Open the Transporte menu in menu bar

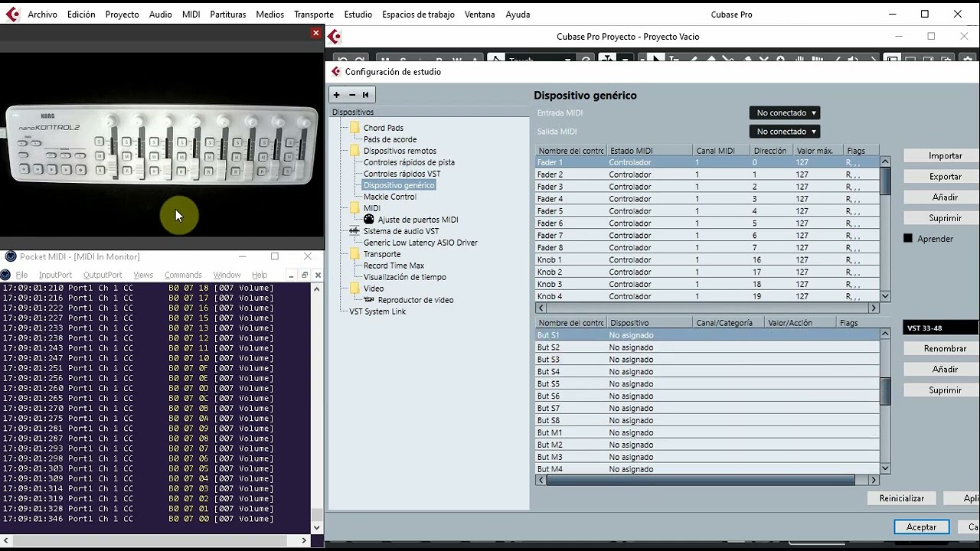click(314, 15)
